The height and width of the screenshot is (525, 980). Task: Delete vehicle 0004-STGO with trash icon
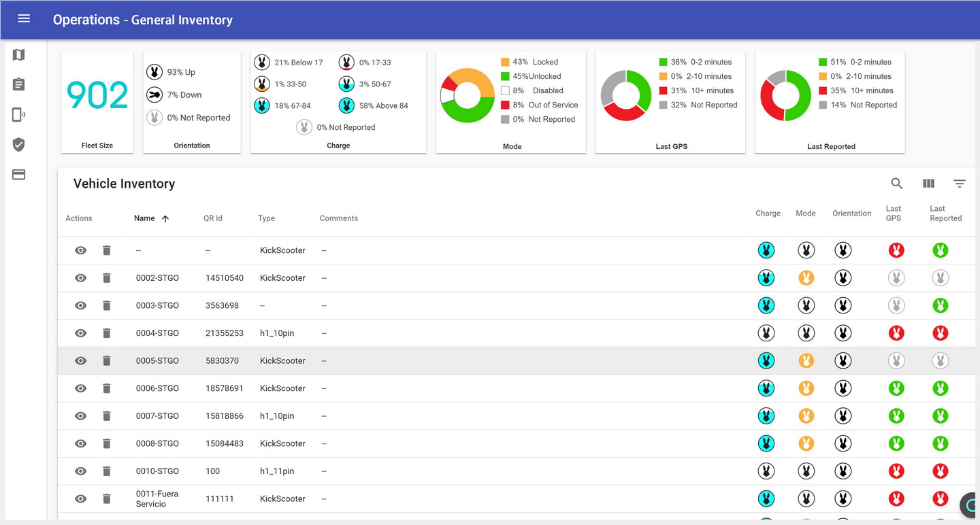[x=107, y=333]
